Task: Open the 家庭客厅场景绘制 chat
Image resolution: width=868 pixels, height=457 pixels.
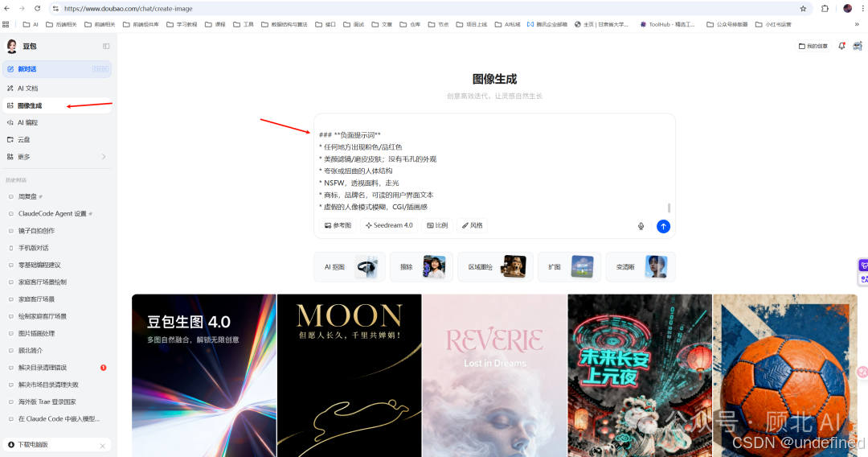Action: coord(58,282)
